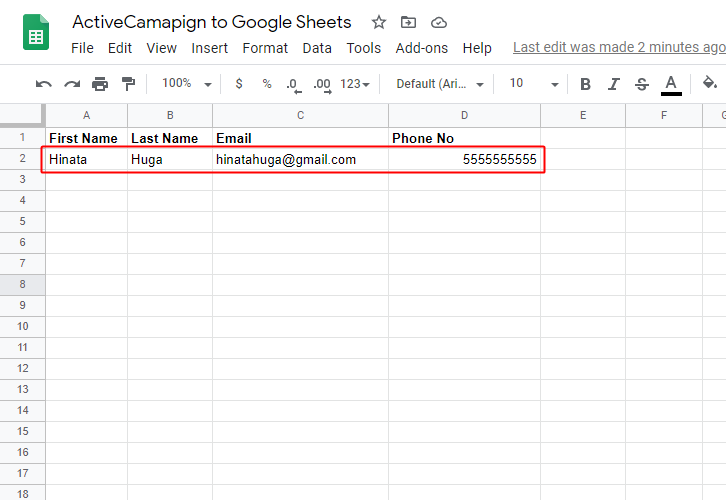
Task: Toggle bold formatting
Action: 585,84
